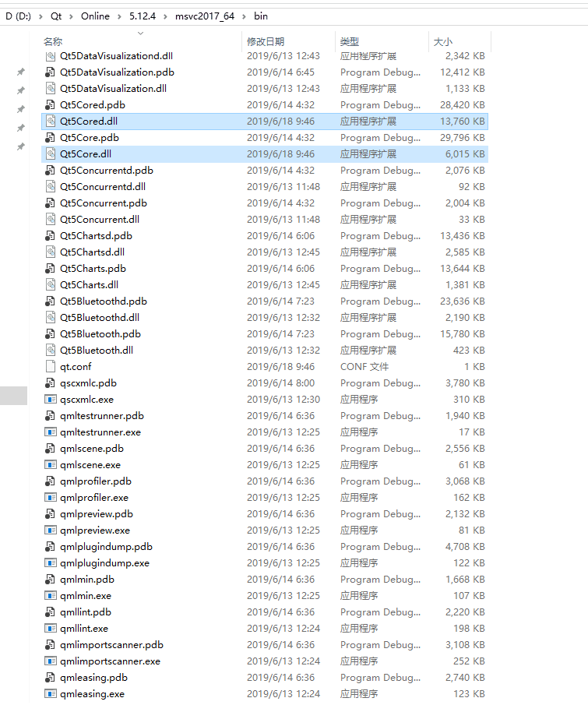Click the Qt5Cored.dll file icon
588x705 pixels.
point(51,122)
